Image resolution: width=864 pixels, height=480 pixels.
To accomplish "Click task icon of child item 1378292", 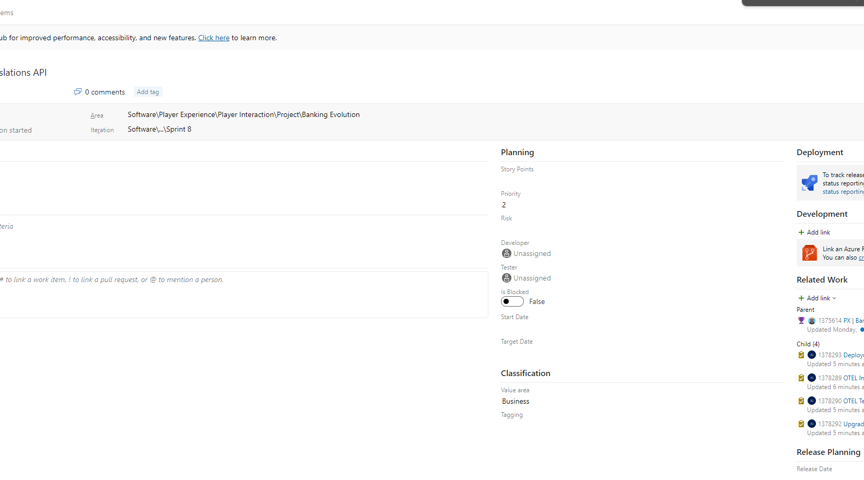I will click(801, 424).
